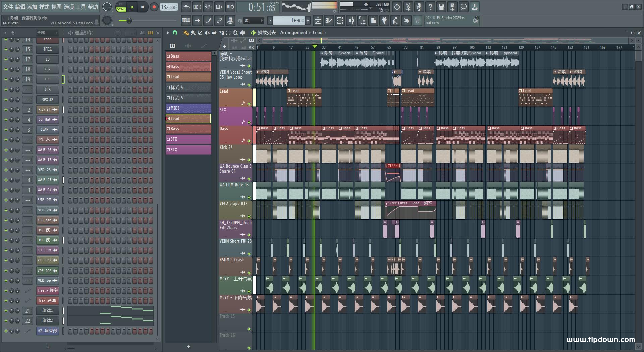Viewport: 644px width, 352px height.
Task: Open the playlist view icon
Action: point(318,21)
